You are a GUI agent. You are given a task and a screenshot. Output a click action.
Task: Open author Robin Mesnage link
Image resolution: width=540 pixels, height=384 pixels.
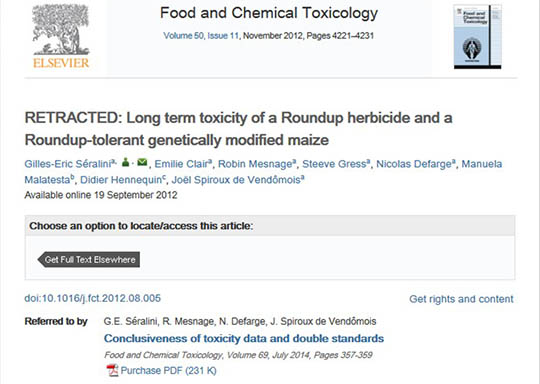255,164
